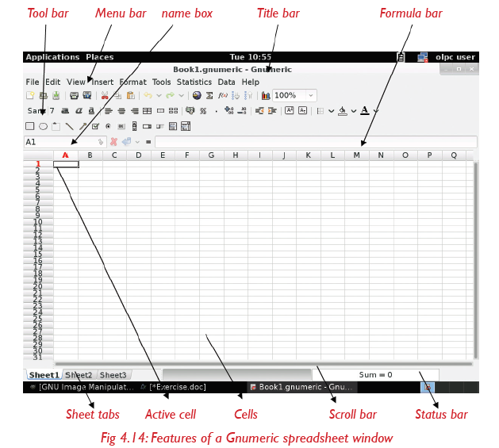Select the Sheet1 tab

coord(44,375)
